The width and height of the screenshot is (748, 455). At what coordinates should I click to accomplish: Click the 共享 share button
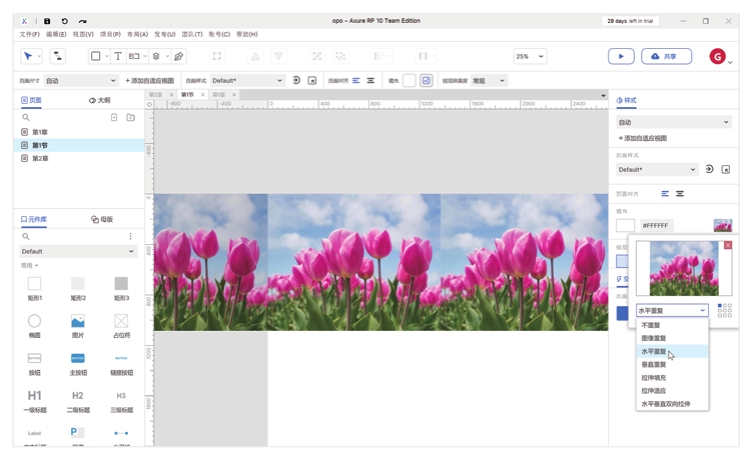[x=667, y=57]
